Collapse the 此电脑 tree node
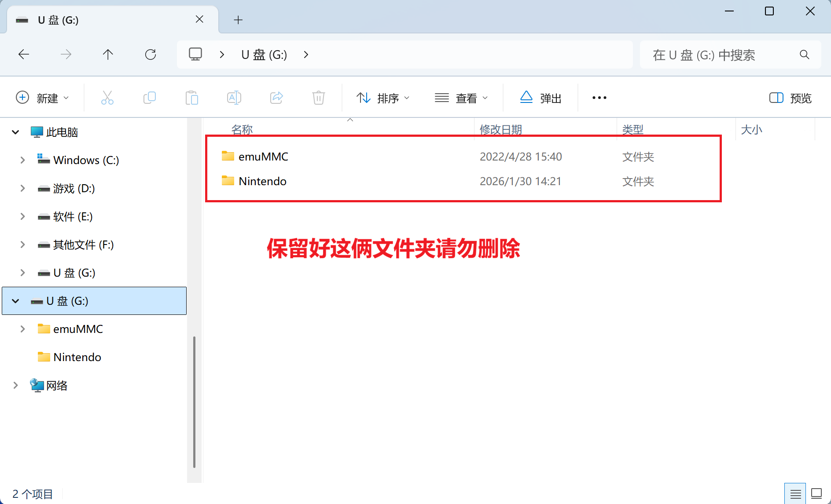 [15, 132]
